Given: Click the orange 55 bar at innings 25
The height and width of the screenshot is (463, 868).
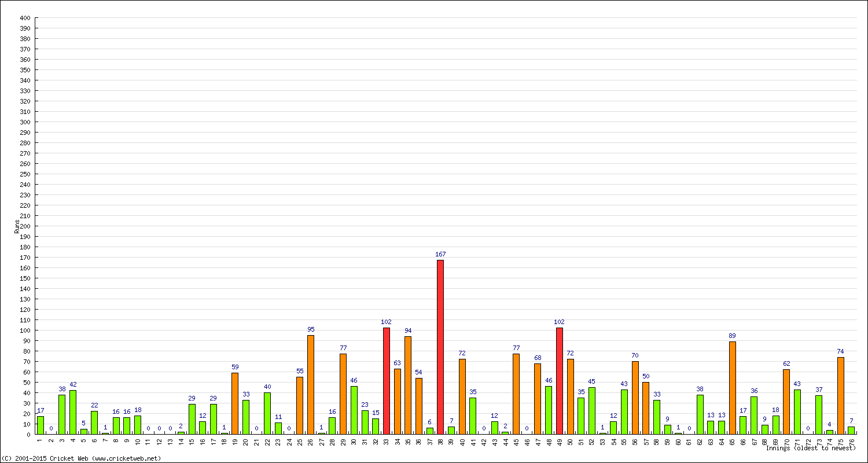Looking at the screenshot, I should point(300,405).
